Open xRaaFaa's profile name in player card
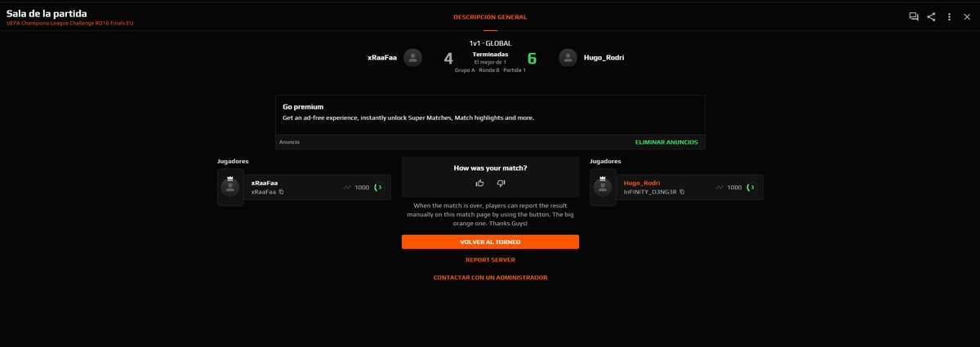The width and height of the screenshot is (980, 347). click(x=265, y=183)
